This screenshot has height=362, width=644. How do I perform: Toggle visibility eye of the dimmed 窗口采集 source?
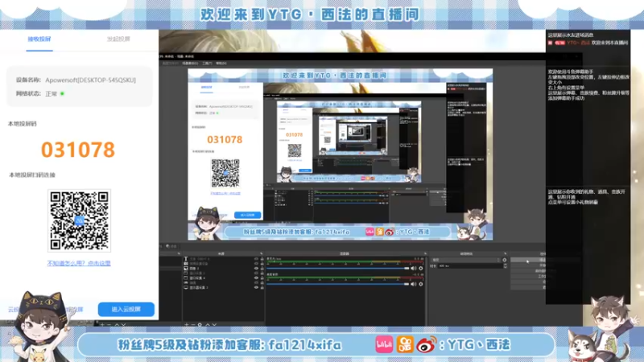[256, 273]
